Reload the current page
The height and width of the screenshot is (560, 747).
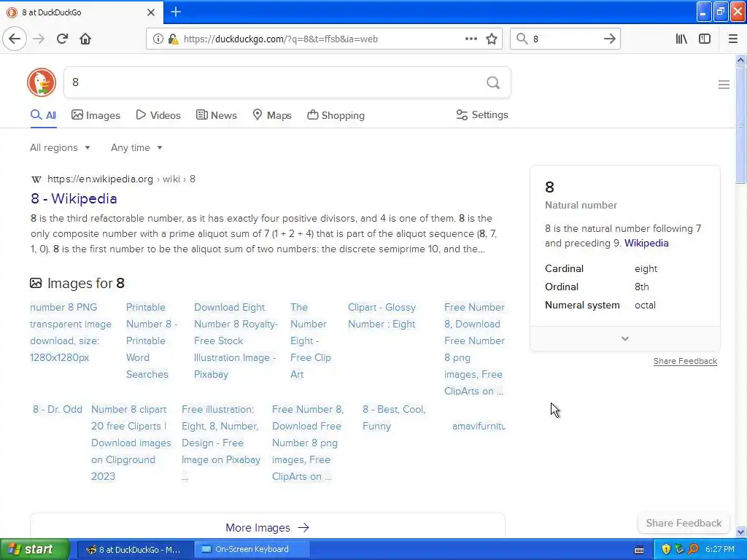pyautogui.click(x=62, y=39)
